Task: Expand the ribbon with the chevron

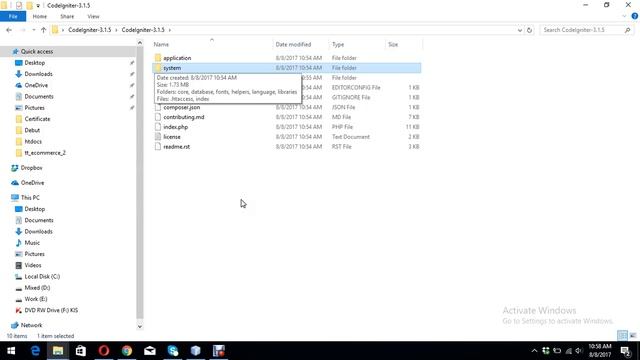Action: click(x=624, y=16)
